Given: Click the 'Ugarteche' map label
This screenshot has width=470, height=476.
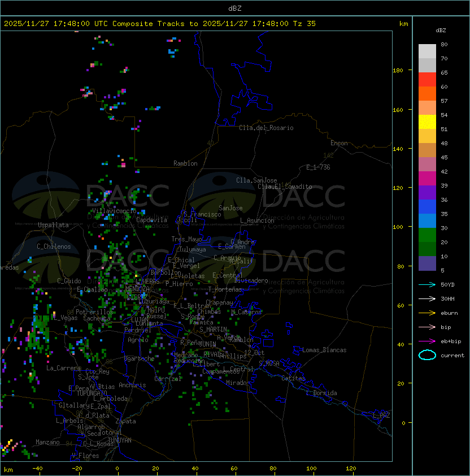Looking at the screenshot, I should coord(140,358).
